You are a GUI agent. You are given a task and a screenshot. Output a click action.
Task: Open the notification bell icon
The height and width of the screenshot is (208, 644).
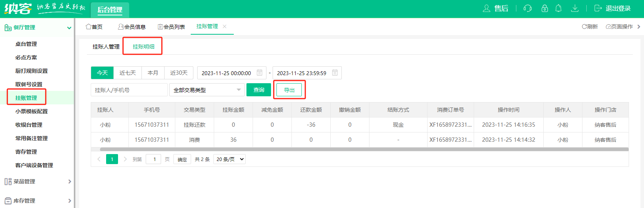pos(559,8)
